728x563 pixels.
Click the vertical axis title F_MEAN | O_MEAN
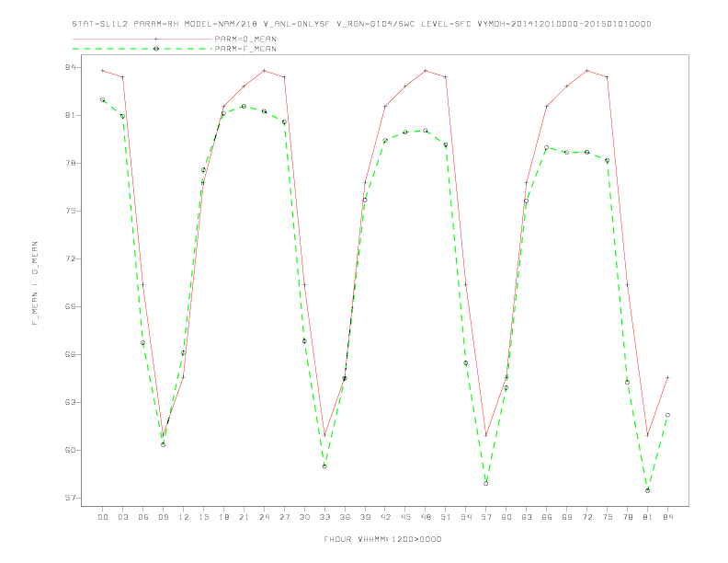tap(35, 283)
